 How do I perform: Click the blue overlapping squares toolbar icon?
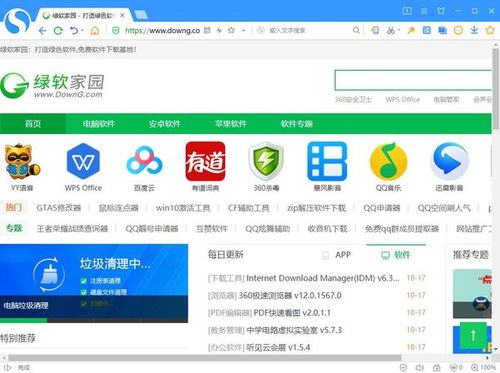442,30
